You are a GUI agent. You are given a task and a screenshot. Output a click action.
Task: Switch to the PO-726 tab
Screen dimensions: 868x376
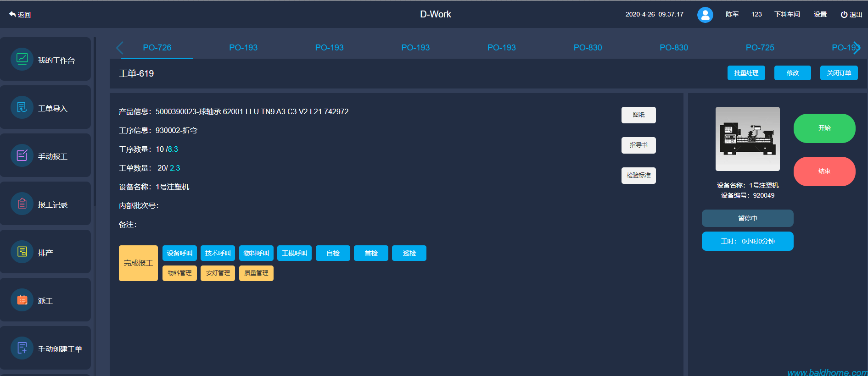coord(157,48)
